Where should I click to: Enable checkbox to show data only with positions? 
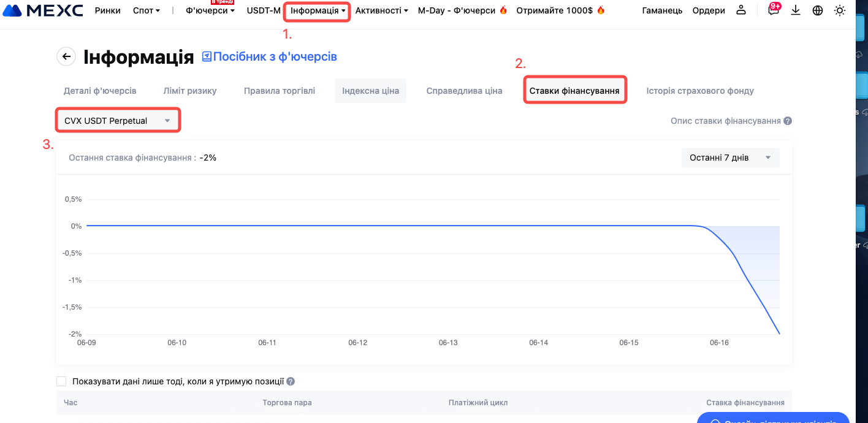tap(61, 381)
